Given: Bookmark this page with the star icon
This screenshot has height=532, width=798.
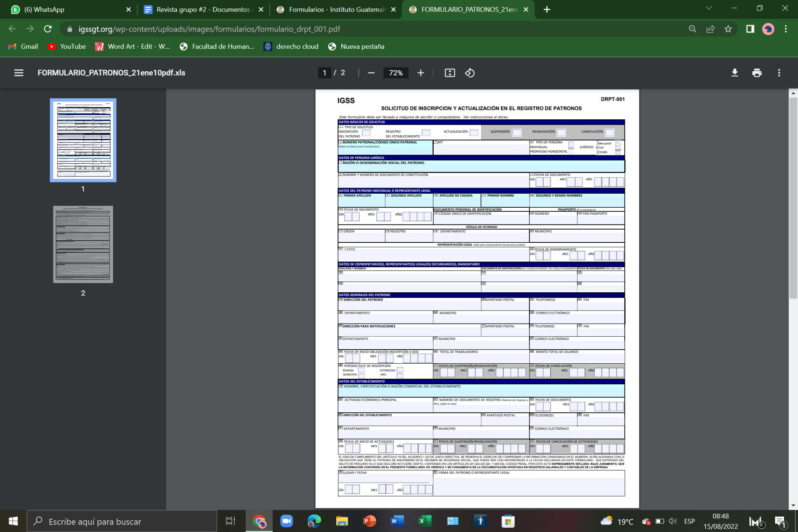Looking at the screenshot, I should (x=728, y=29).
